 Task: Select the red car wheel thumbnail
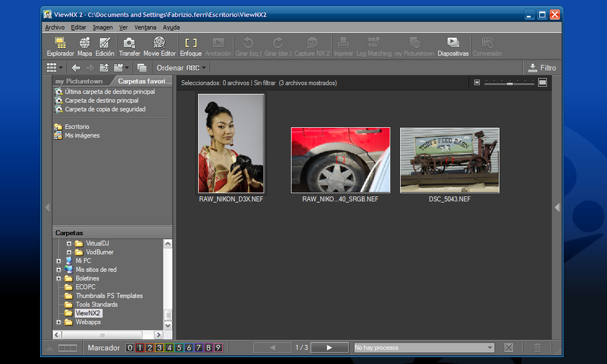point(340,160)
